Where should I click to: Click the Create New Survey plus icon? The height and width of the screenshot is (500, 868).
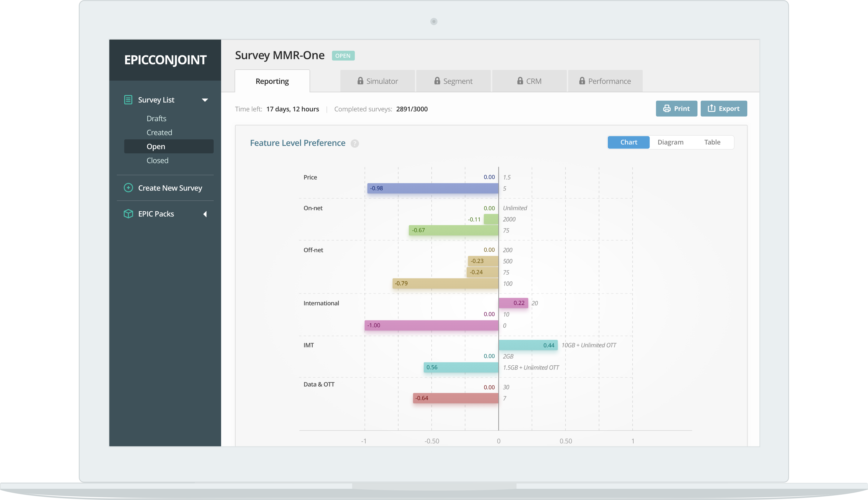[128, 188]
